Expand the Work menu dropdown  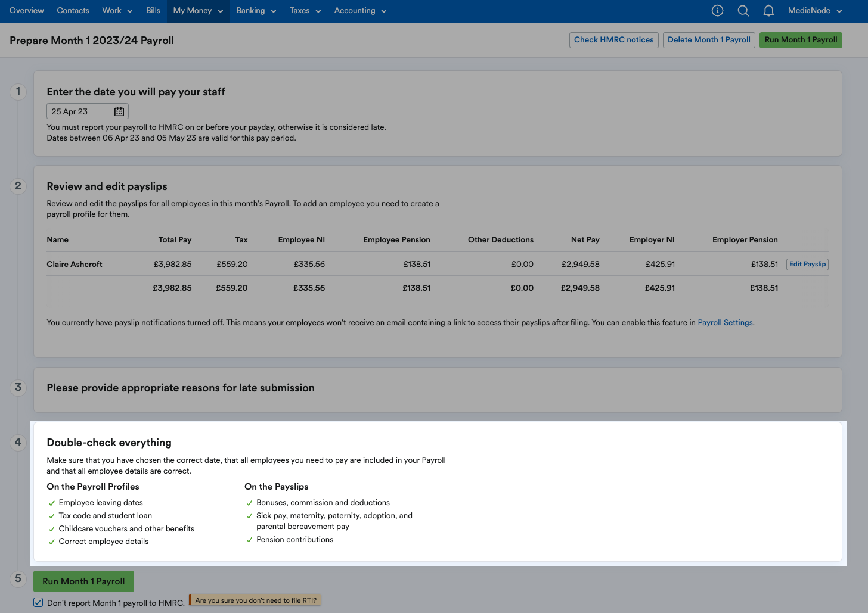coord(117,11)
